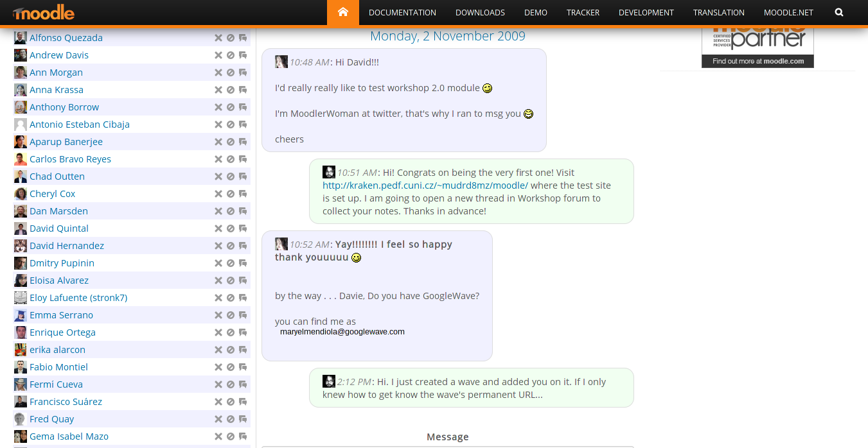View message history with David Quintal
868x448 pixels.
click(x=243, y=228)
